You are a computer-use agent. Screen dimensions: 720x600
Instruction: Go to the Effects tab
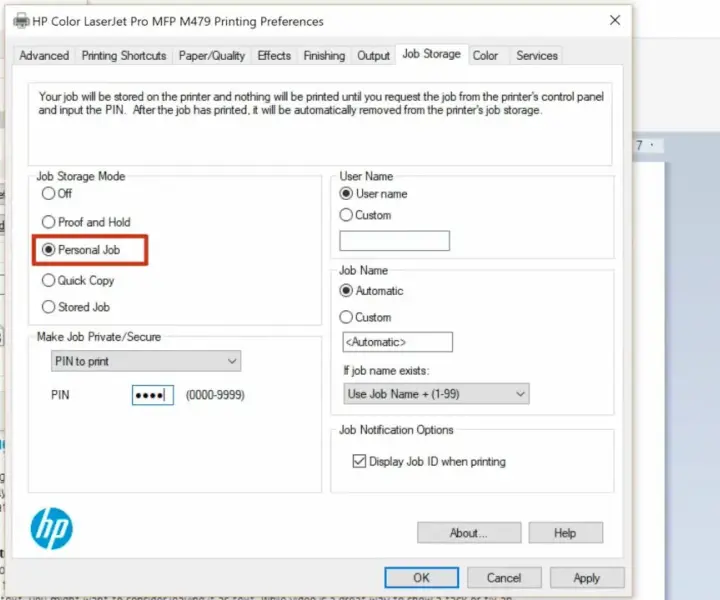point(274,56)
